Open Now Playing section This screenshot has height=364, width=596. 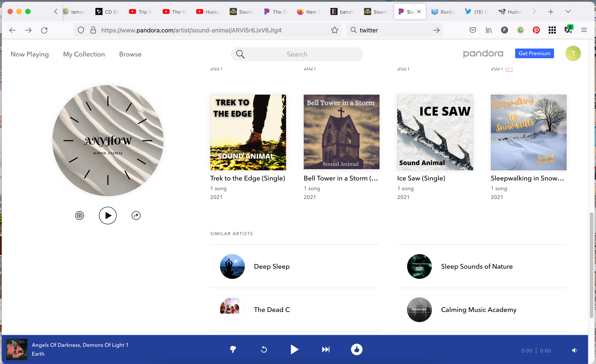point(30,54)
